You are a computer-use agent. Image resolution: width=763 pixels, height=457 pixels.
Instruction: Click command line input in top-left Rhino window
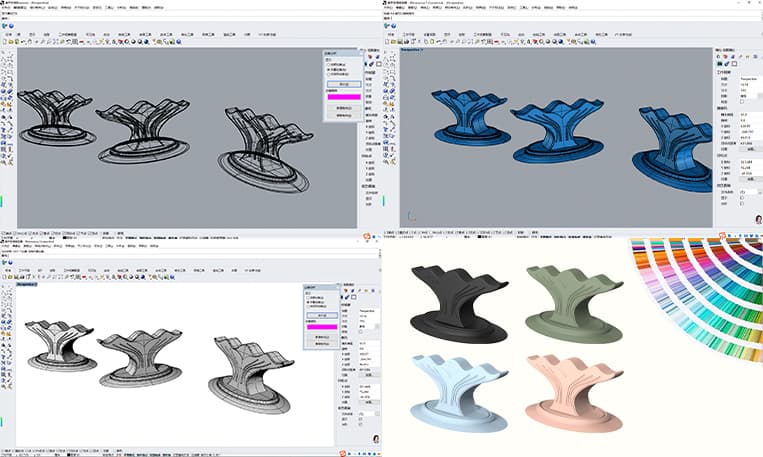(191, 18)
